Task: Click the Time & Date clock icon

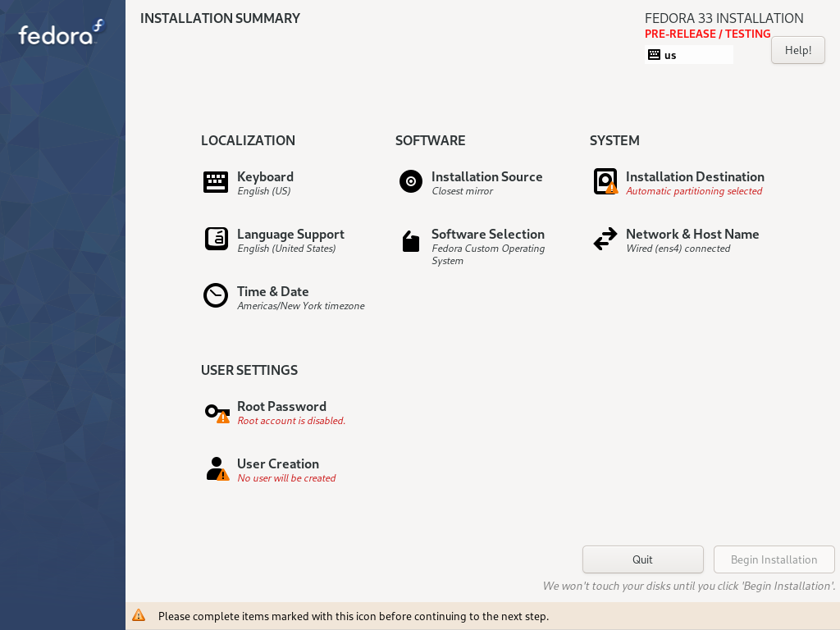Action: pos(216,295)
